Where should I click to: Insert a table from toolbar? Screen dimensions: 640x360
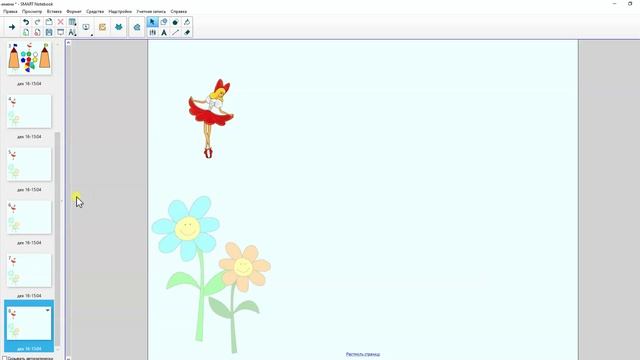coord(72,22)
